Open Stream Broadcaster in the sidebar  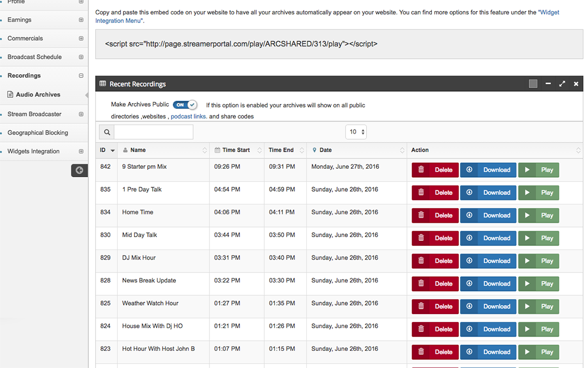(x=35, y=114)
